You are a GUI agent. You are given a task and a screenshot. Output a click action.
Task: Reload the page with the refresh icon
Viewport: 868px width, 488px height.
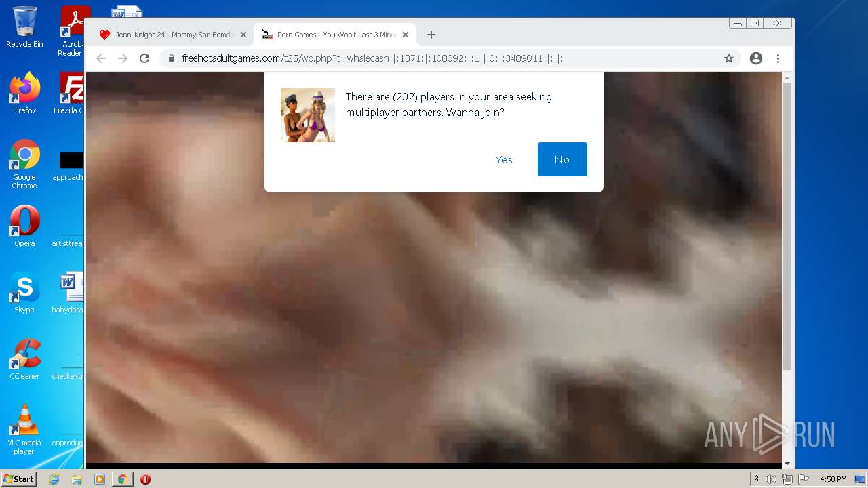(144, 58)
